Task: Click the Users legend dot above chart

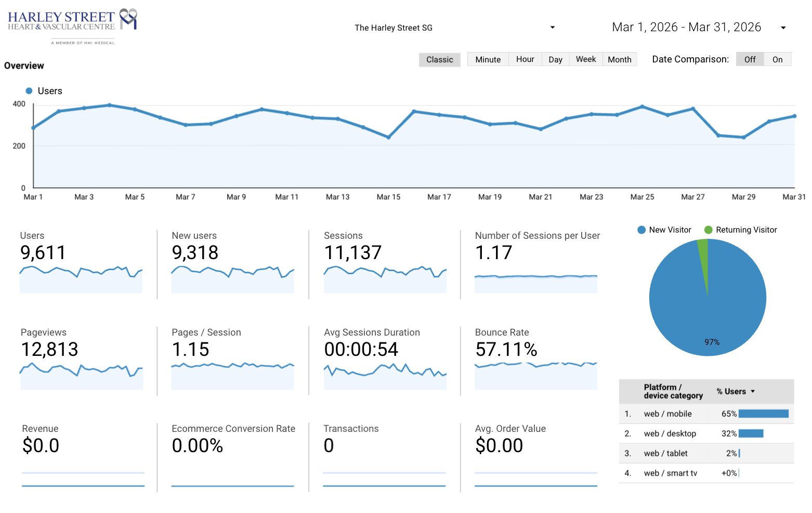Action: coord(29,91)
